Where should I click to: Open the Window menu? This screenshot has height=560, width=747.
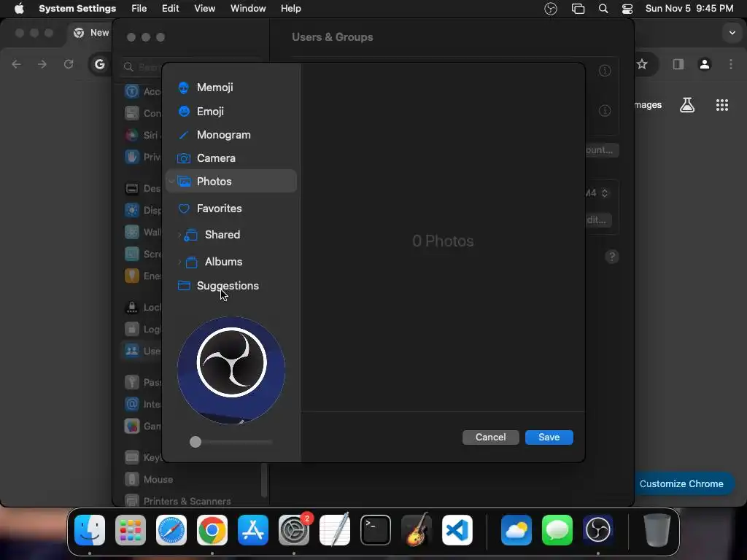pyautogui.click(x=248, y=9)
